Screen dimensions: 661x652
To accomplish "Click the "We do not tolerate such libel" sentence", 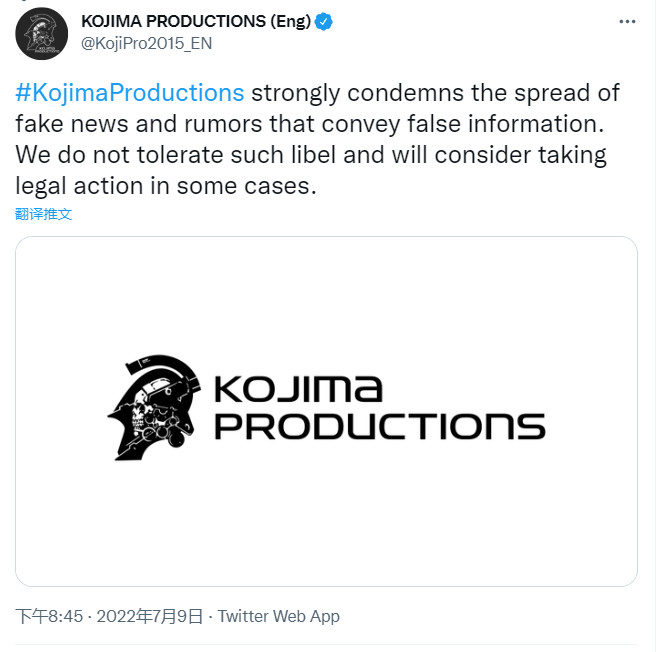I will [170, 155].
